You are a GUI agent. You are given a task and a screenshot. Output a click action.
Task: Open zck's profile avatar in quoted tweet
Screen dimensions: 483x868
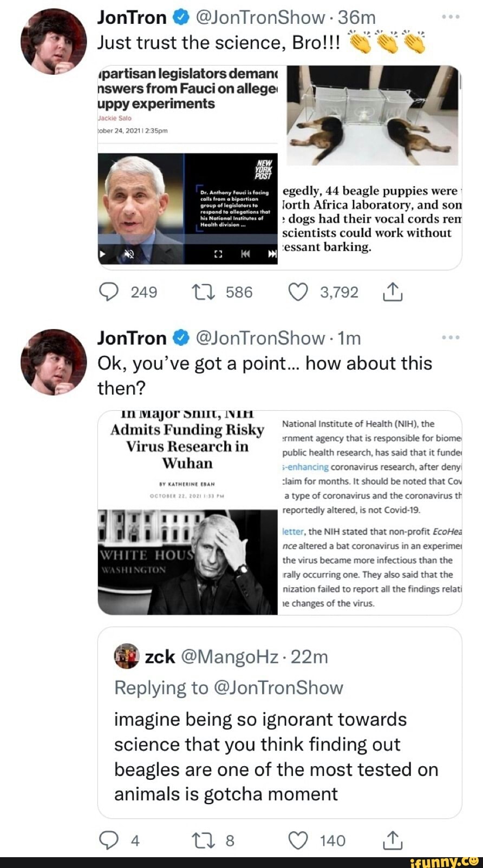pyautogui.click(x=127, y=656)
